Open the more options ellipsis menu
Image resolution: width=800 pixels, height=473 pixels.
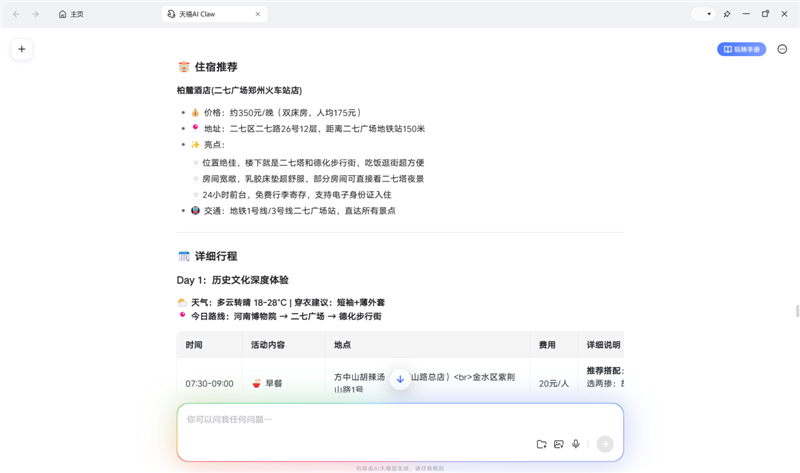[782, 49]
